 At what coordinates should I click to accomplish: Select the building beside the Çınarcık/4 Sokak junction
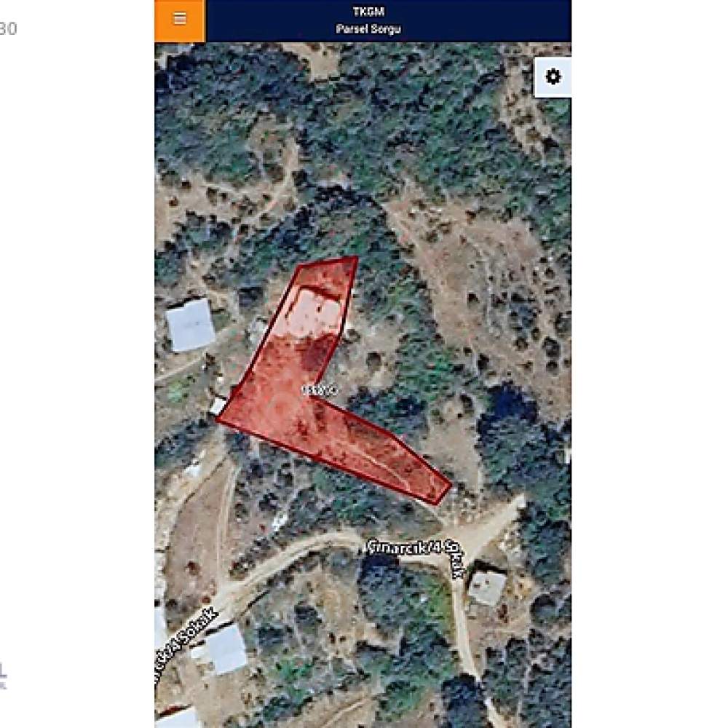point(487,588)
